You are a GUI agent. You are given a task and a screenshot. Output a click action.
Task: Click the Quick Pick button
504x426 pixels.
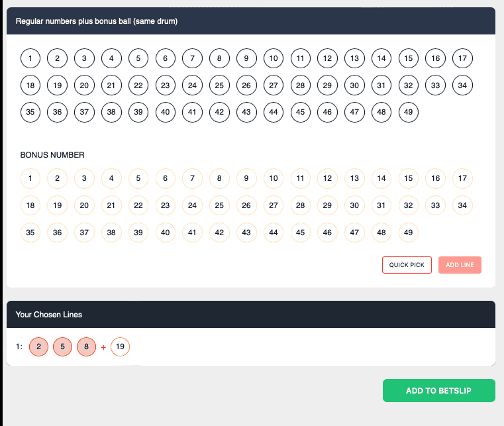click(407, 265)
